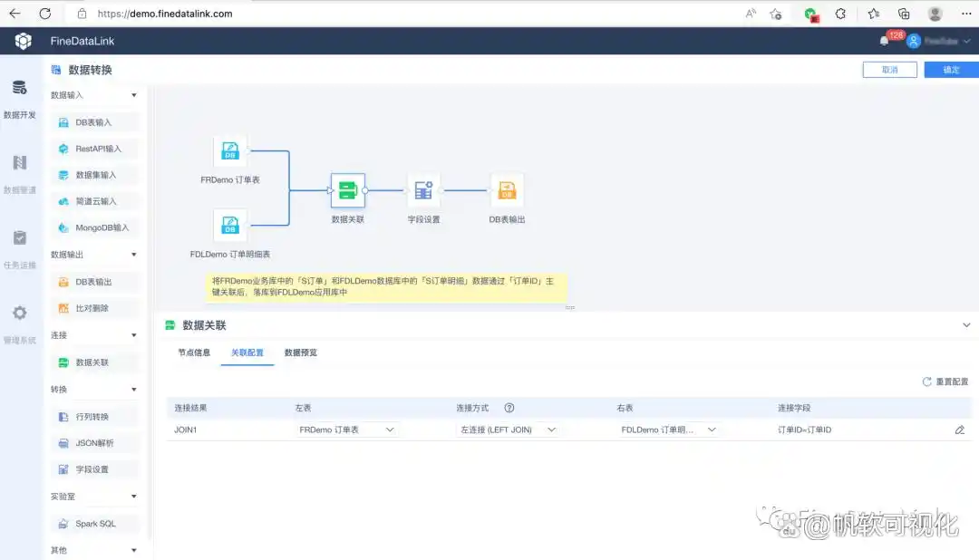Open the JSON解析 transform node
This screenshot has width=979, height=560.
point(94,443)
